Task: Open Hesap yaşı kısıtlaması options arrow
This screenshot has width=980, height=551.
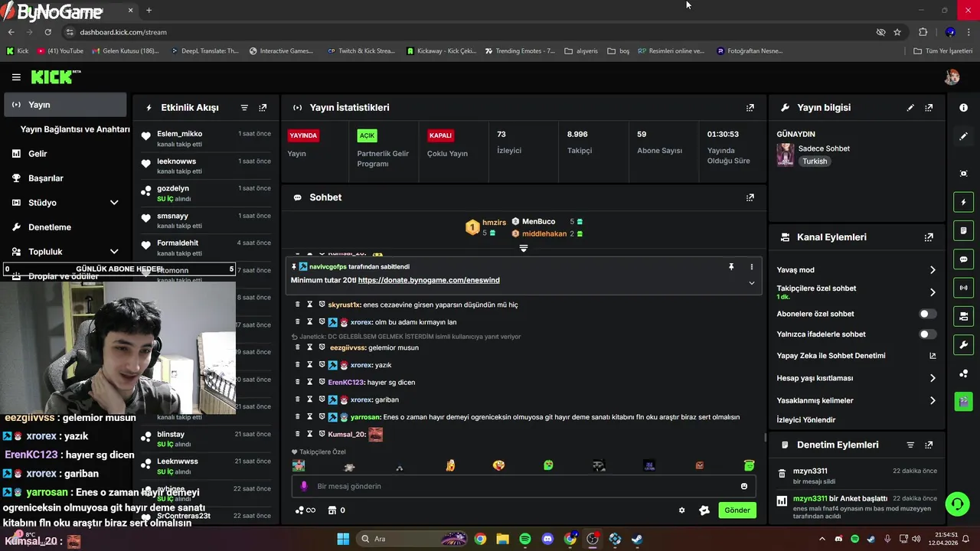Action: (933, 378)
